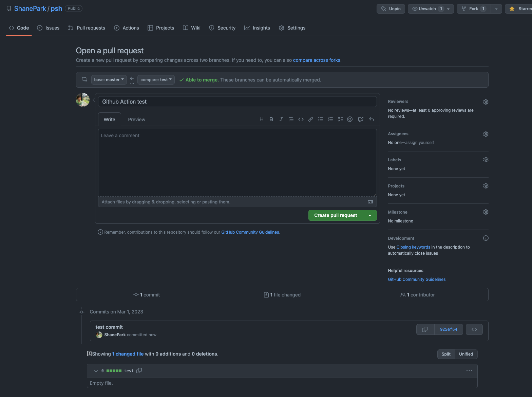Insert a task list
The height and width of the screenshot is (397, 532).
pos(340,119)
